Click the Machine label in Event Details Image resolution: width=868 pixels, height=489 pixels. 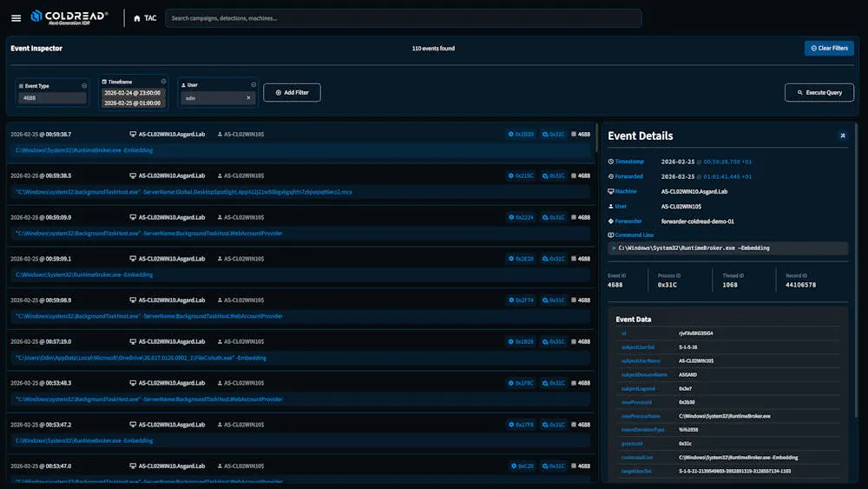626,192
